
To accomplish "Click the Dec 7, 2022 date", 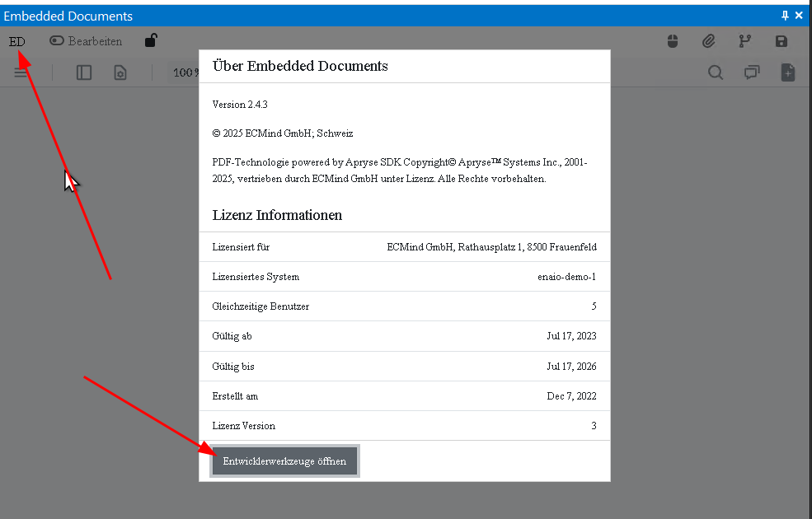I will coord(572,396).
